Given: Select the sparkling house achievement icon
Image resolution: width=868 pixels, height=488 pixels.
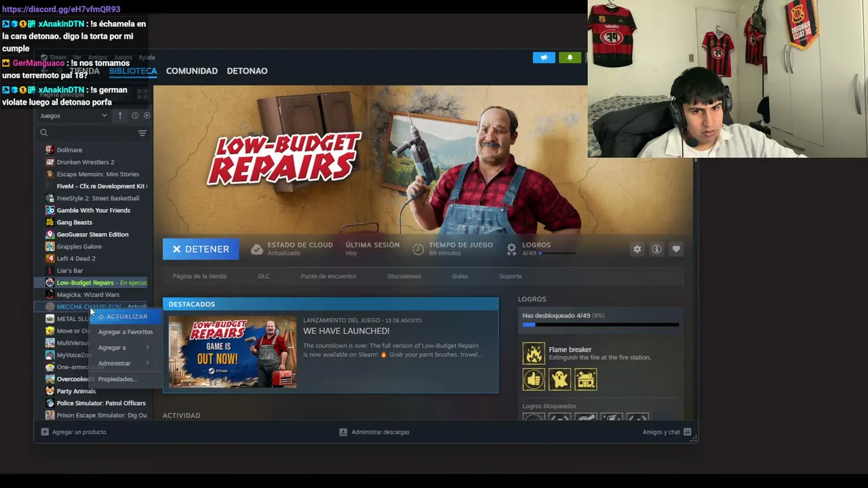Looking at the screenshot, I should pos(586,380).
